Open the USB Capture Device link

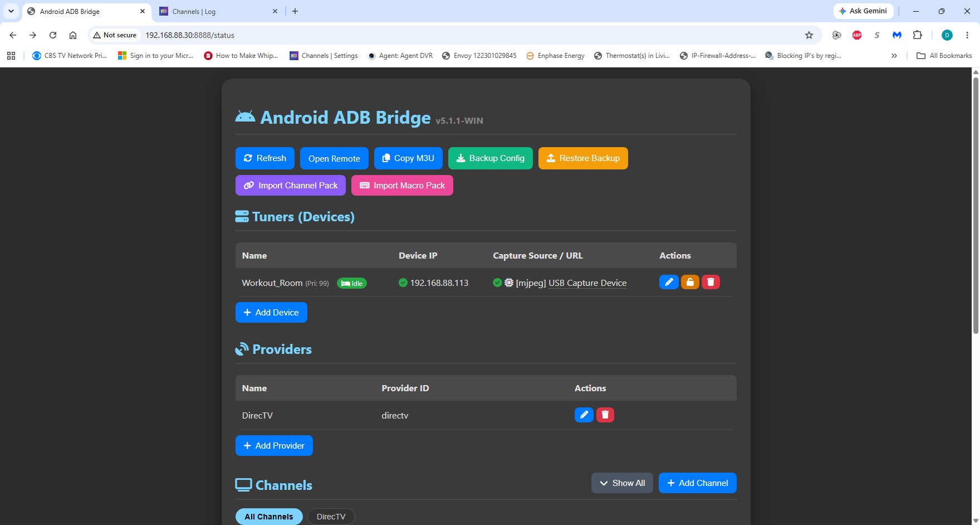[587, 283]
